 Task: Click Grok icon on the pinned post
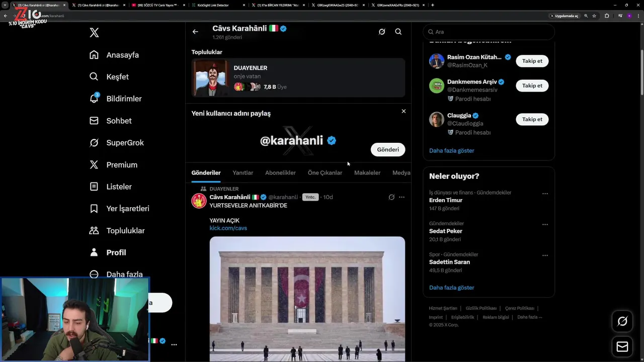[x=391, y=197]
